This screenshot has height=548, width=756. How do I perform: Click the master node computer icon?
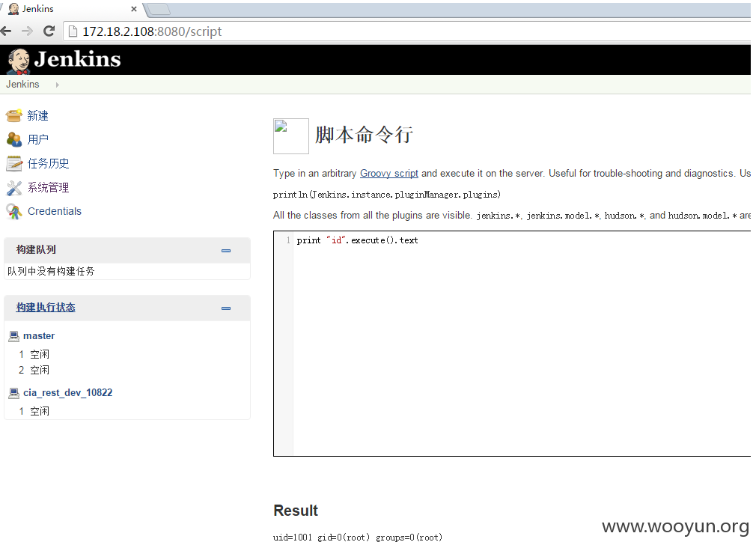coord(14,336)
